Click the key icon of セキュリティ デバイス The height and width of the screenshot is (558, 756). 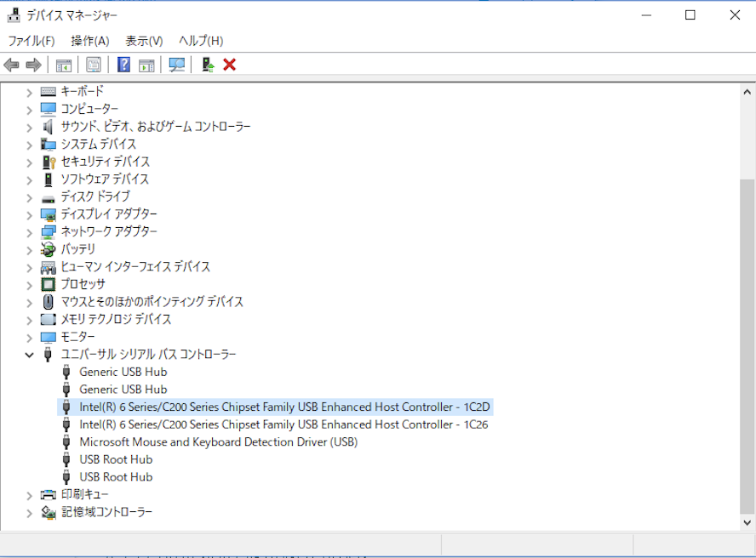[49, 162]
